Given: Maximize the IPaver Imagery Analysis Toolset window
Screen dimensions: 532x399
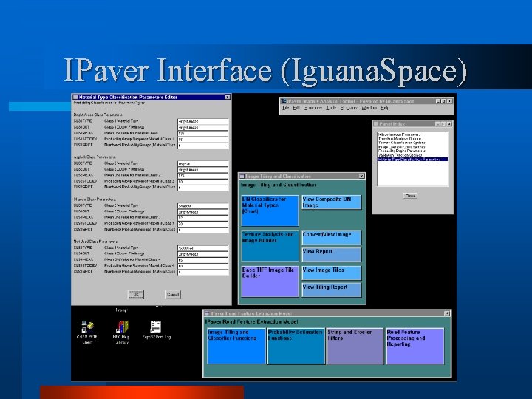Looking at the screenshot, I should (443, 101).
